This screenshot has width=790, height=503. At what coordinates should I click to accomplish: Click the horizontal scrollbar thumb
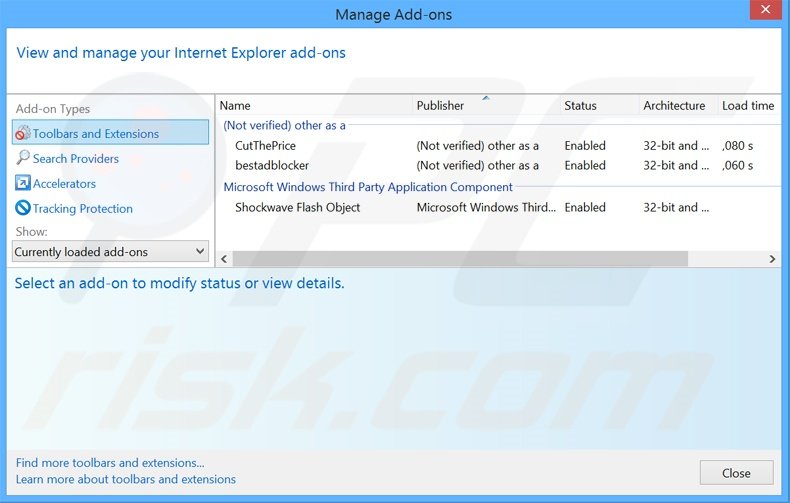coord(460,259)
